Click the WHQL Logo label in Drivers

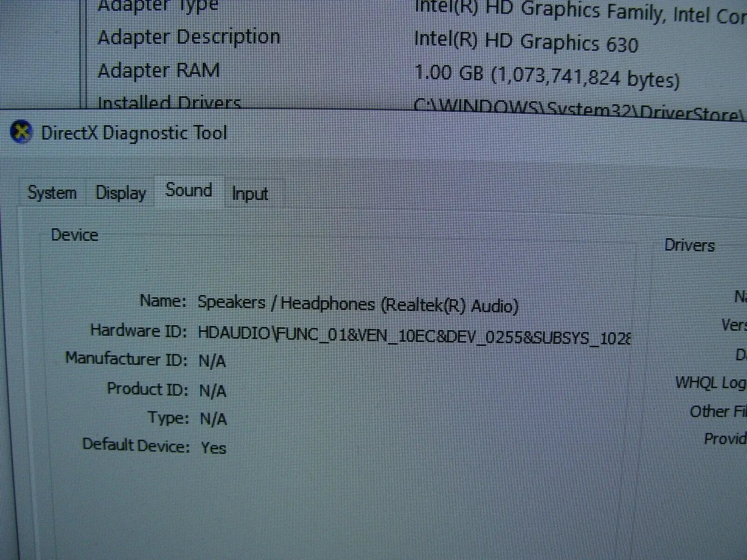(711, 383)
